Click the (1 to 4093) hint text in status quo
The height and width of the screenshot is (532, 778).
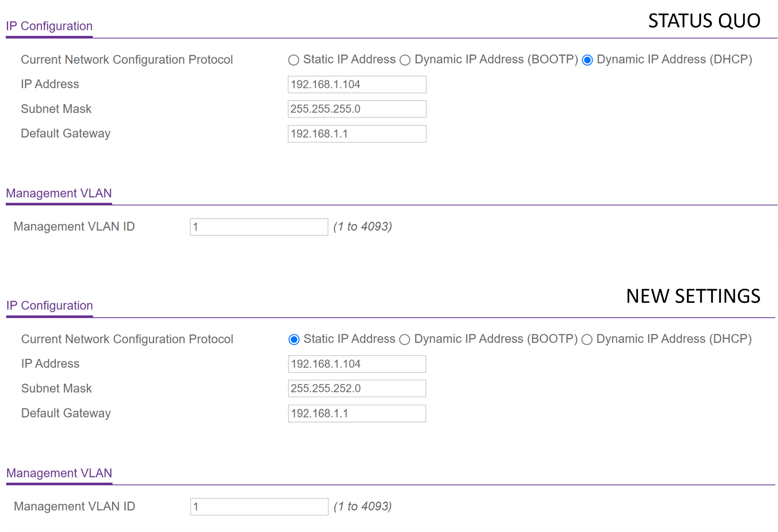point(363,226)
